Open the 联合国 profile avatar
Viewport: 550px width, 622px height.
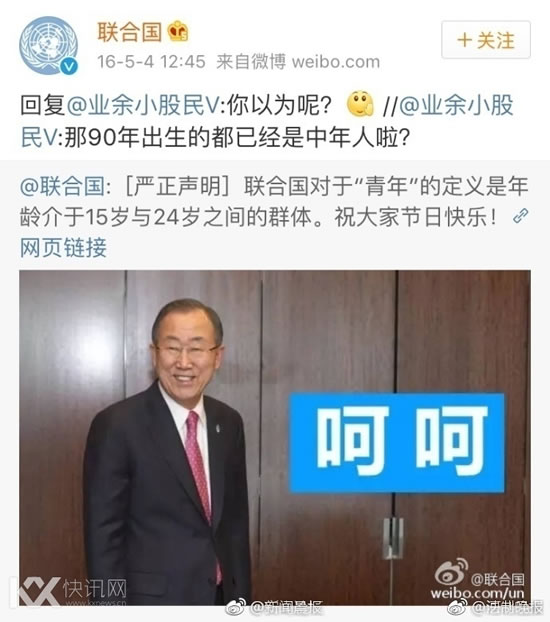pos(48,45)
